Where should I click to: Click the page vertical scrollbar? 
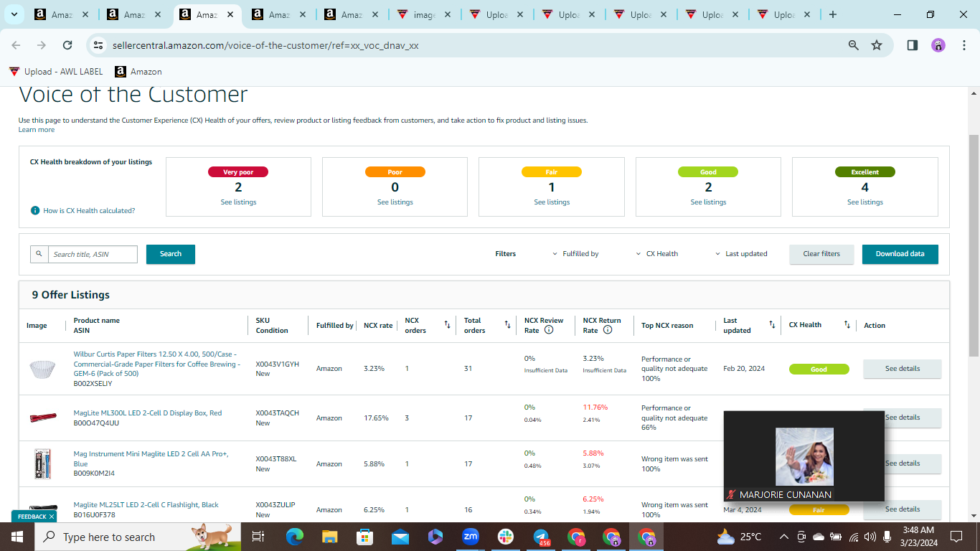(974, 245)
